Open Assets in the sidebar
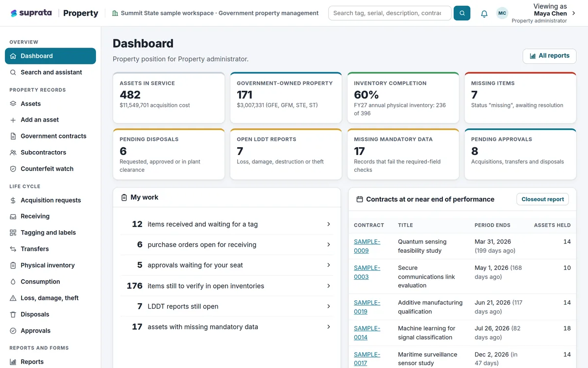The width and height of the screenshot is (588, 368). coord(50,104)
